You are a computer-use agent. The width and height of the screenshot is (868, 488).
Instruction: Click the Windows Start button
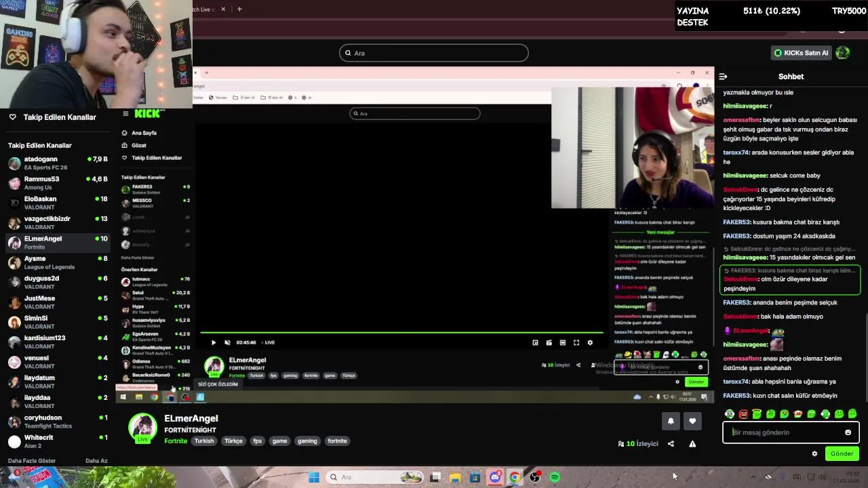tap(314, 477)
